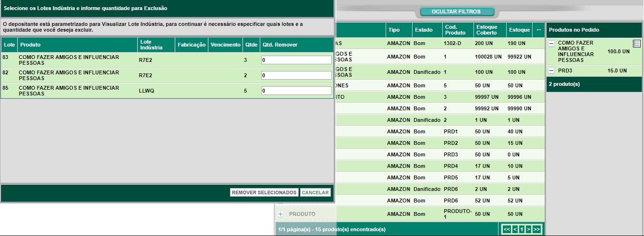644x236 pixels.
Task: Click 100028 UN estoque coberto cell
Action: click(488, 57)
